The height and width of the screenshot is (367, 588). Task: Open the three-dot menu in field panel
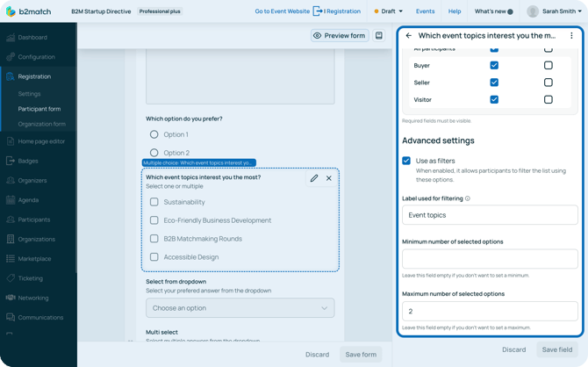[571, 36]
